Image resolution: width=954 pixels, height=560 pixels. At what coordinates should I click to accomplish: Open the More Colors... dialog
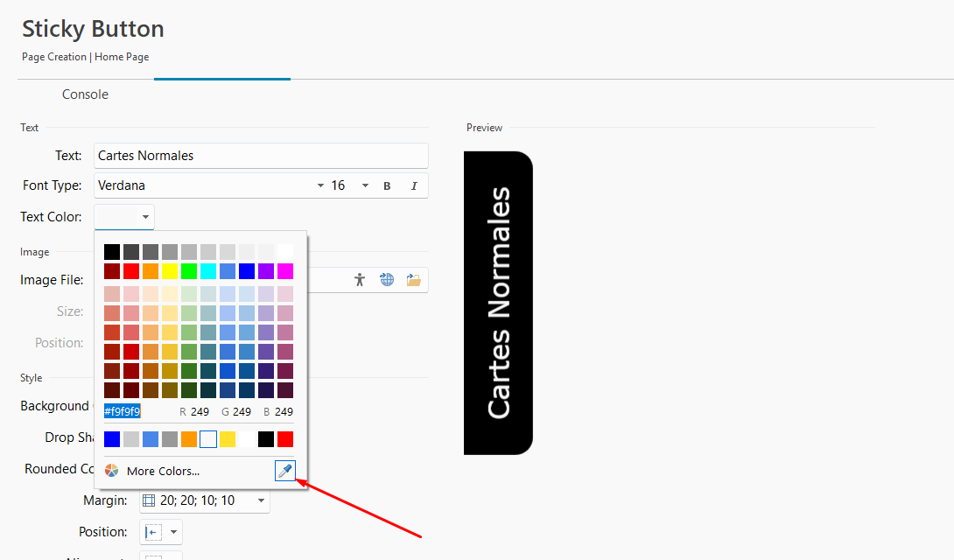pos(163,472)
